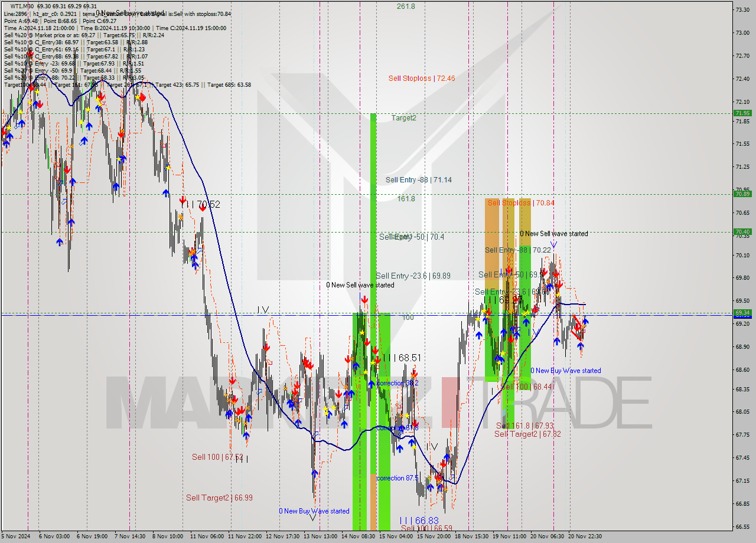Viewport: 756px width, 543px height.
Task: Click the '20 Nov 22:30' time label
Action: click(585, 537)
